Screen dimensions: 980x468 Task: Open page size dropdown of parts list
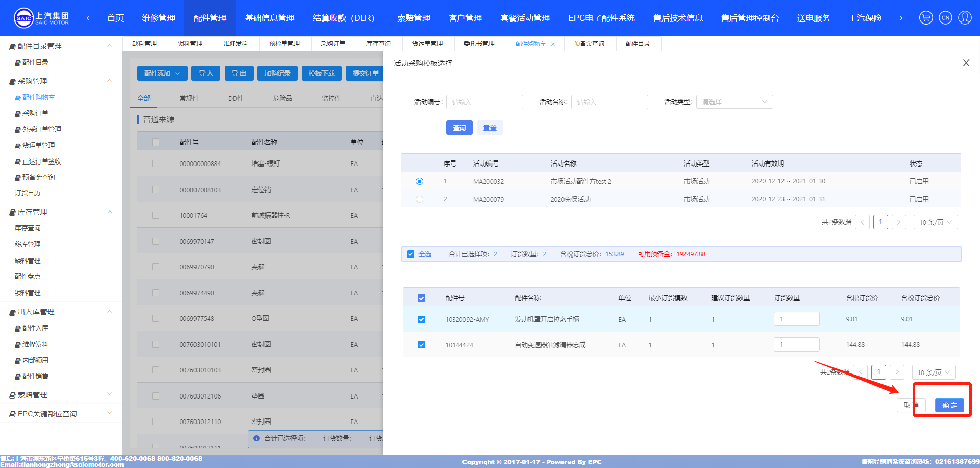click(x=934, y=372)
